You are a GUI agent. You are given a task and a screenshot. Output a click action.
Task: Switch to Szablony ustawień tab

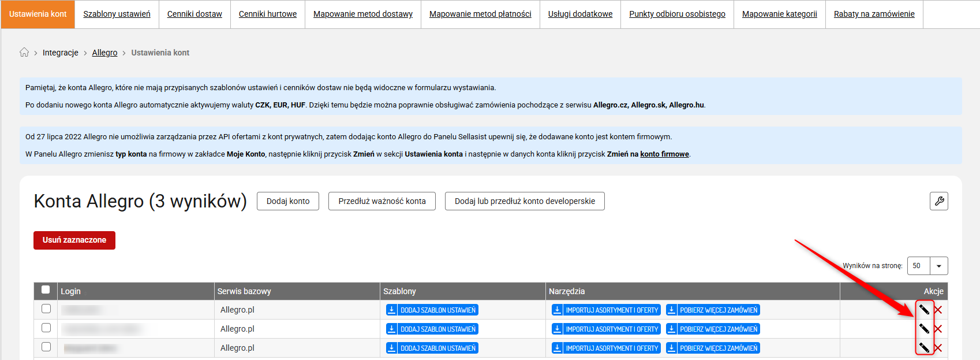click(117, 14)
